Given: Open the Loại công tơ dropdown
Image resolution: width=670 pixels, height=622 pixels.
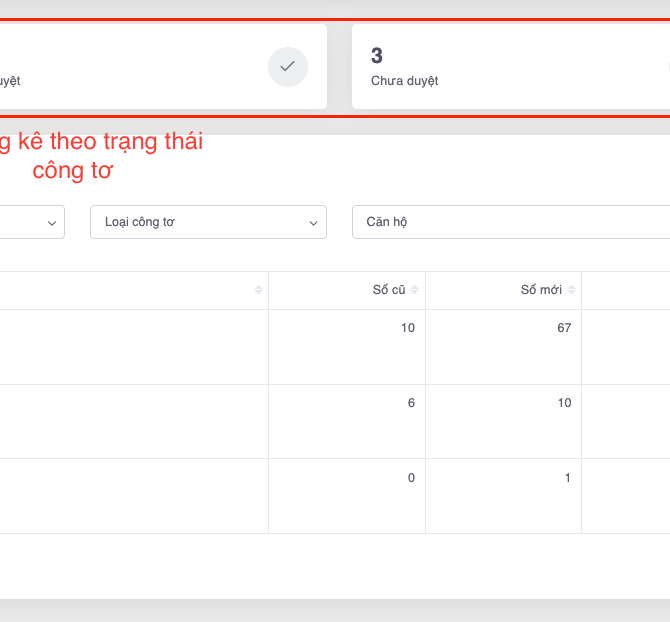Looking at the screenshot, I should point(208,222).
